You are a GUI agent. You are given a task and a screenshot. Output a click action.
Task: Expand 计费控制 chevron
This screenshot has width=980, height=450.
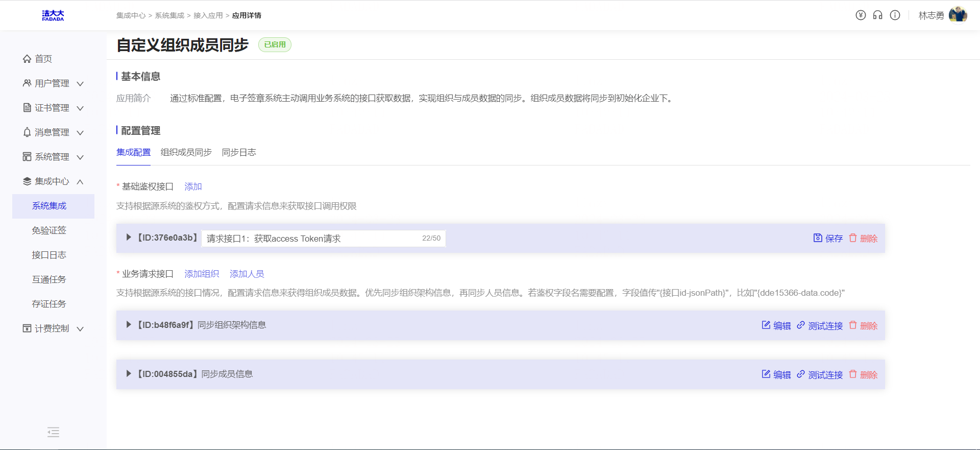point(80,329)
